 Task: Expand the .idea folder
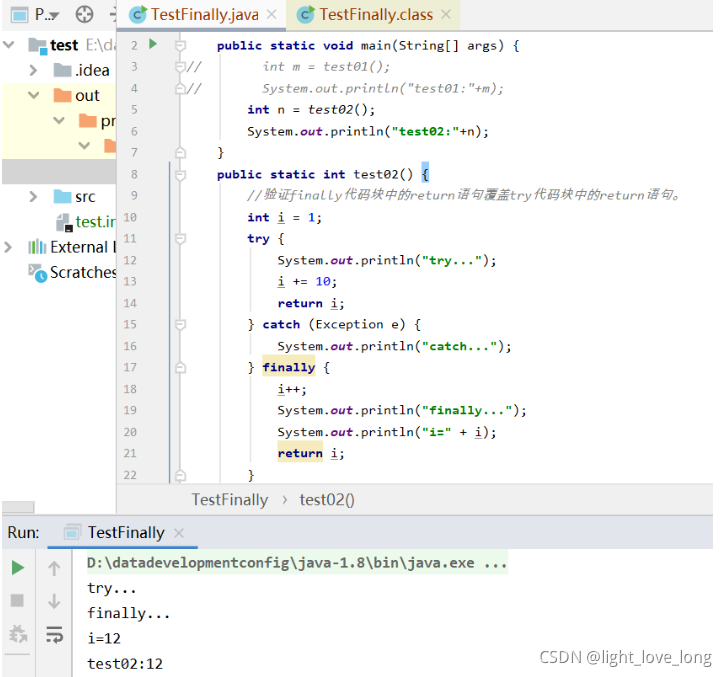click(33, 70)
